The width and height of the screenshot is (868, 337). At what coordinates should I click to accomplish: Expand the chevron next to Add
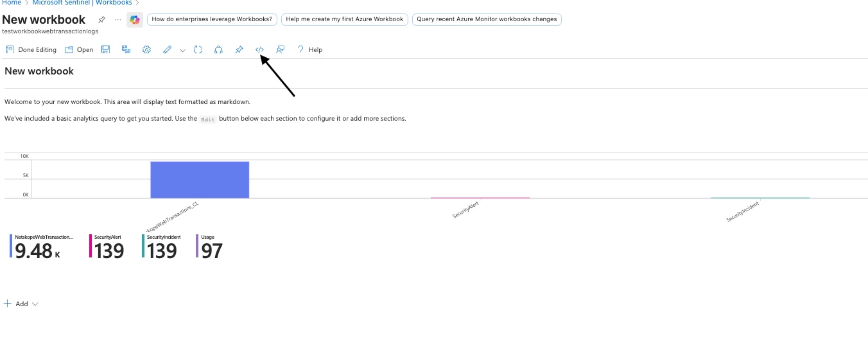[35, 304]
